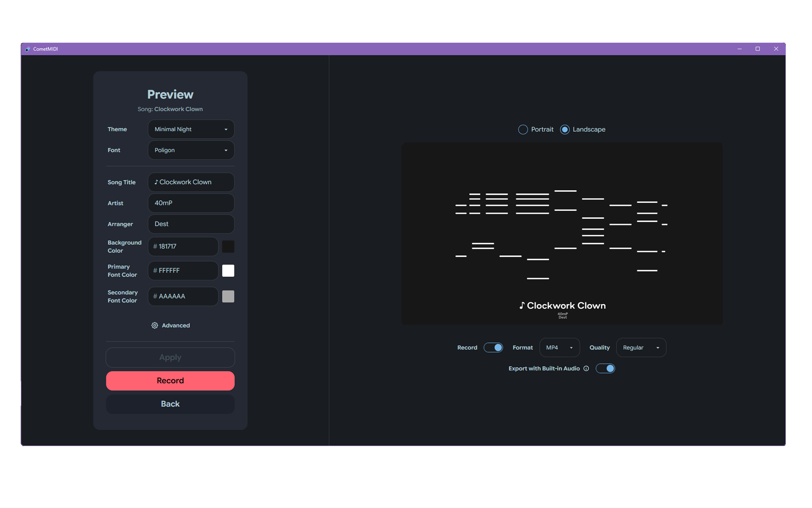Image resolution: width=812 pixels, height=508 pixels.
Task: Select the Landscape orientation radio button
Action: click(x=565, y=130)
